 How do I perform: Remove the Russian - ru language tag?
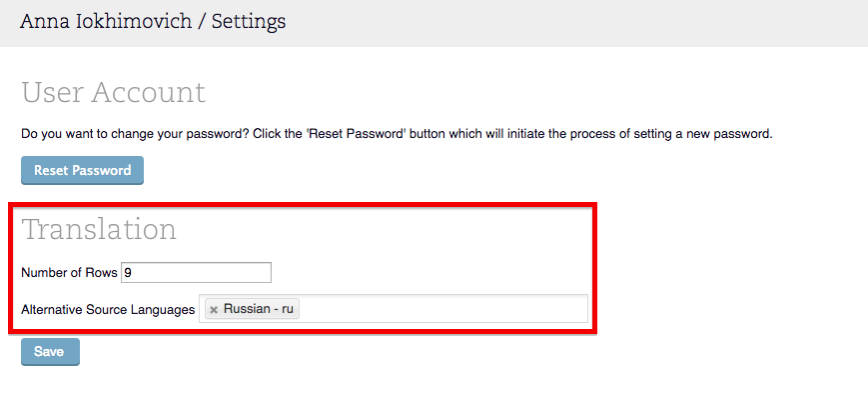[214, 310]
